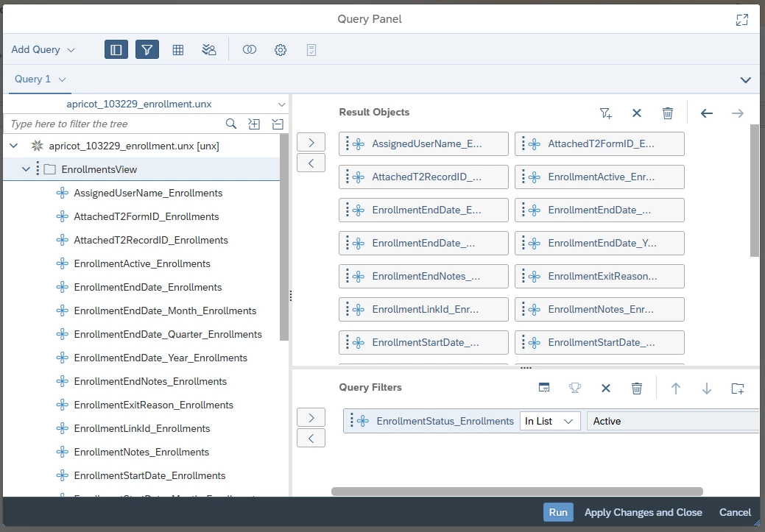Select AssignedUserName_Enrollments in the tree

pos(148,193)
